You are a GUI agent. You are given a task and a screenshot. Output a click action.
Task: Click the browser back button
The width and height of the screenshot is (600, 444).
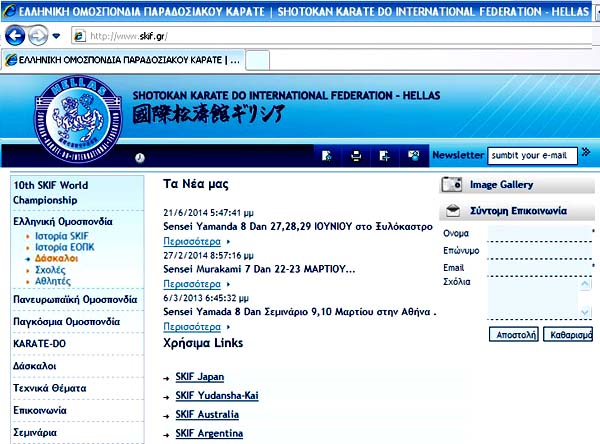(14, 35)
